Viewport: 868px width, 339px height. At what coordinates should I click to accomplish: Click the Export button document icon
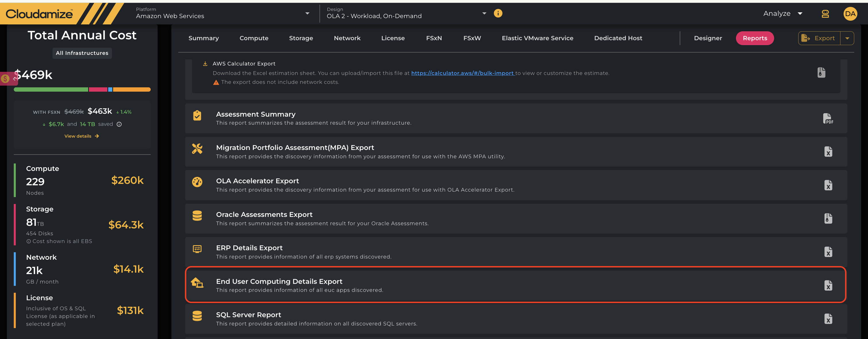(x=805, y=38)
